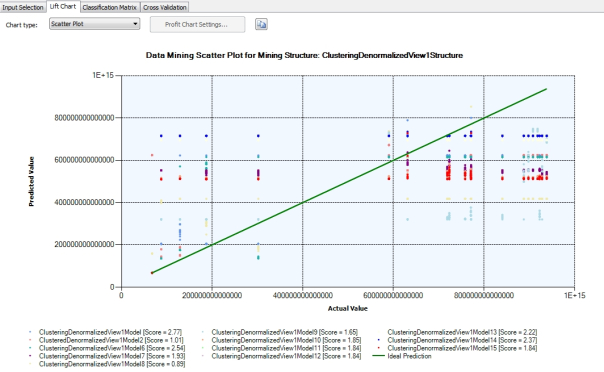Click the 1E+15 label on the vertical axis
Image resolution: width=604 pixels, height=372 pixels.
pos(103,75)
